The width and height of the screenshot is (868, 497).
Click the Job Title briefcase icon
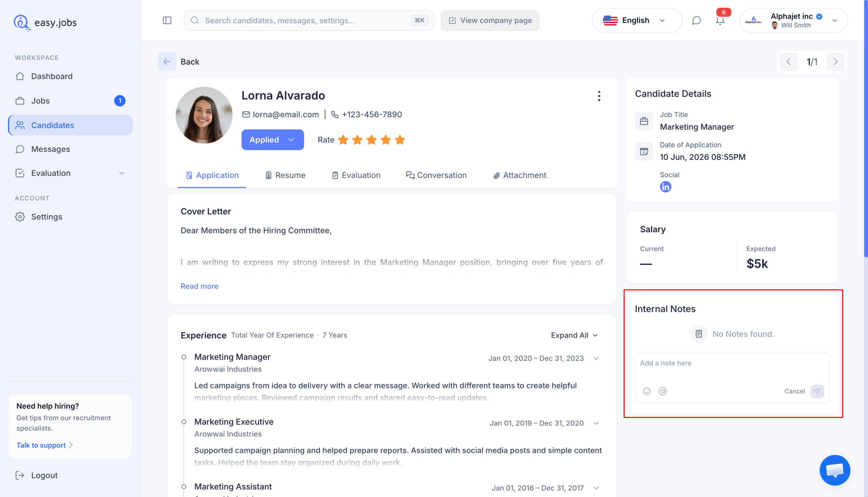coord(644,121)
